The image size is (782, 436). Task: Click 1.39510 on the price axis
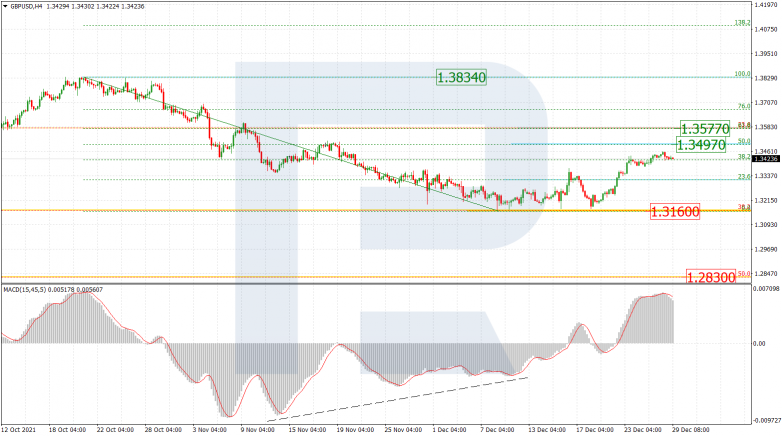point(766,54)
